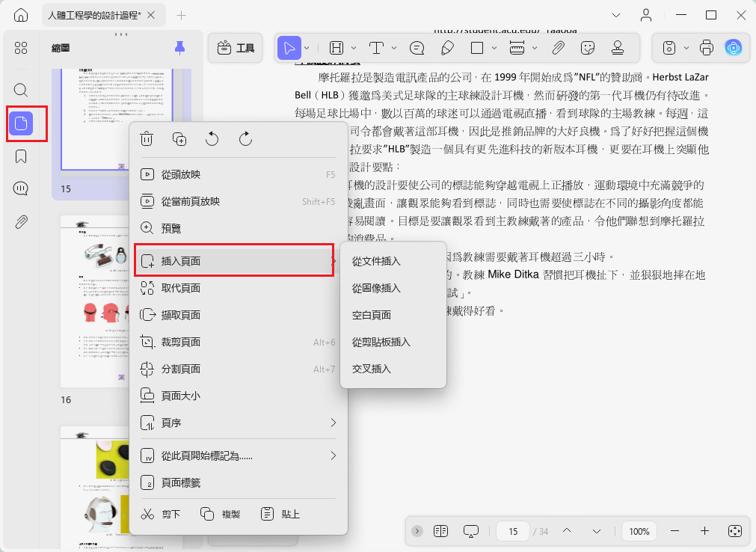Screen dimensions: 756x552
Task: Click the page number input field
Action: [512, 531]
